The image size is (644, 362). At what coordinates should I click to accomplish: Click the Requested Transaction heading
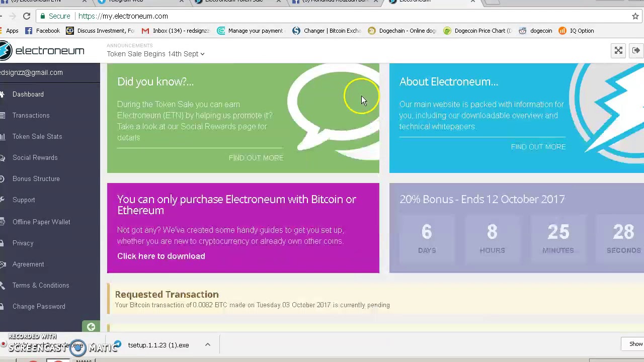[167, 294]
